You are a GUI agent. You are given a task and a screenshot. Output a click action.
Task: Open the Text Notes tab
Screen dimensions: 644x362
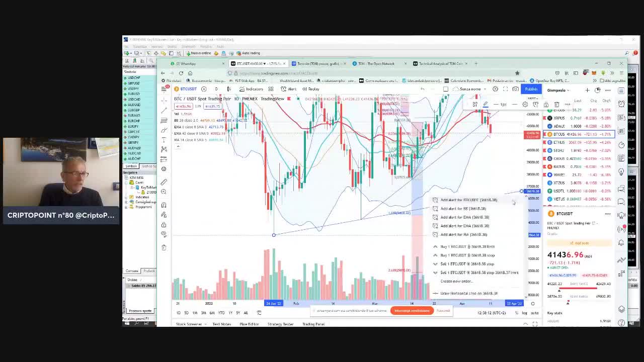(221, 324)
